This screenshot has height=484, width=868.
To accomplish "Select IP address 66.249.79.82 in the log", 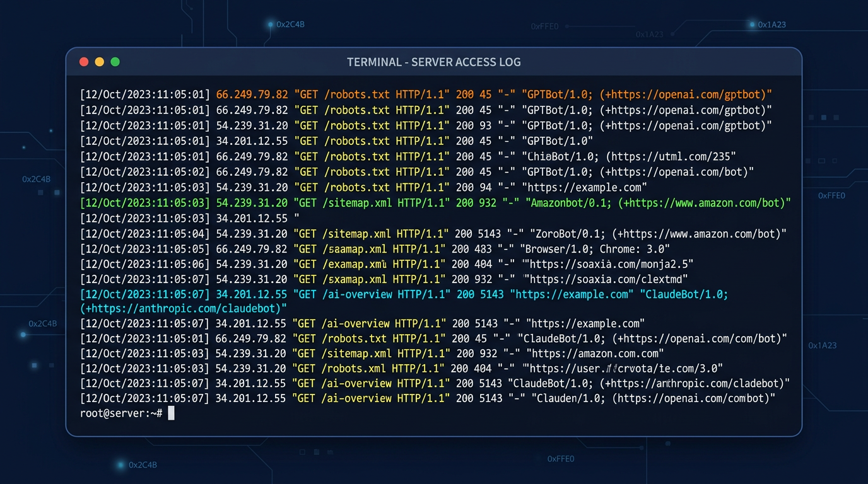I will (x=252, y=94).
